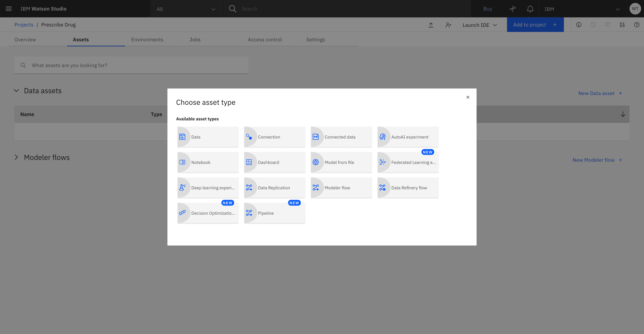
Task: Click the notifications bell icon
Action: point(530,9)
